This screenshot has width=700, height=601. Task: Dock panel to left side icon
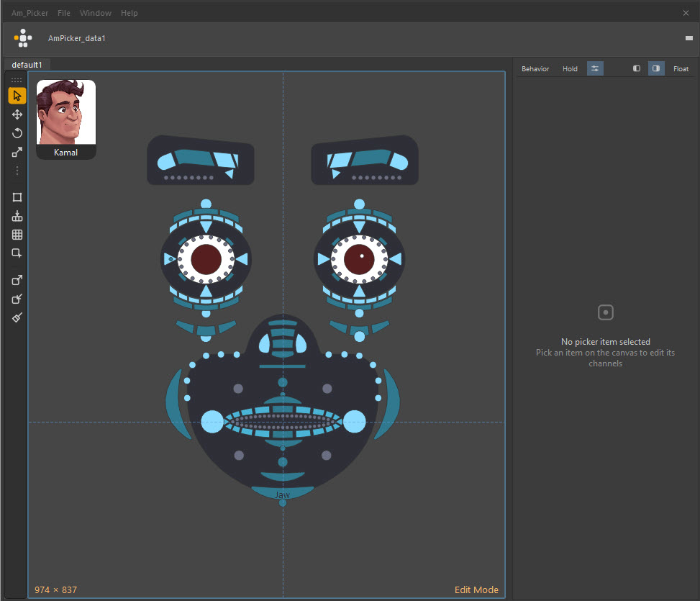[637, 69]
